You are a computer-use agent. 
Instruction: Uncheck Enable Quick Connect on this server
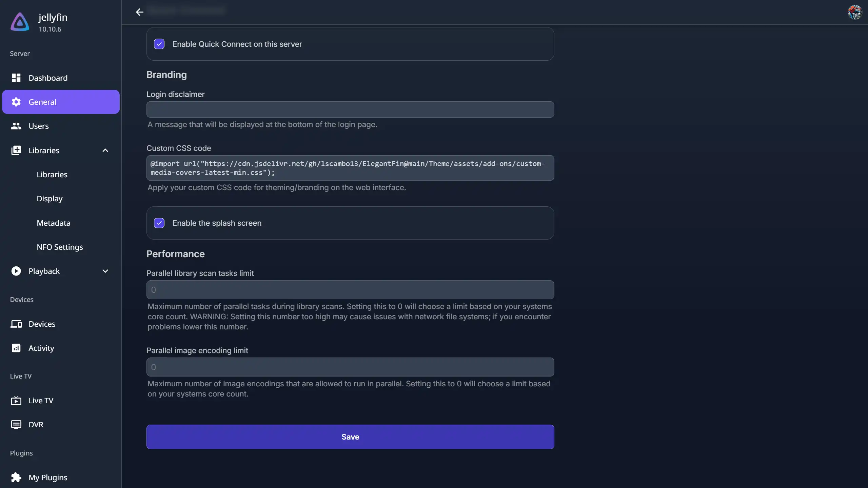click(x=159, y=44)
